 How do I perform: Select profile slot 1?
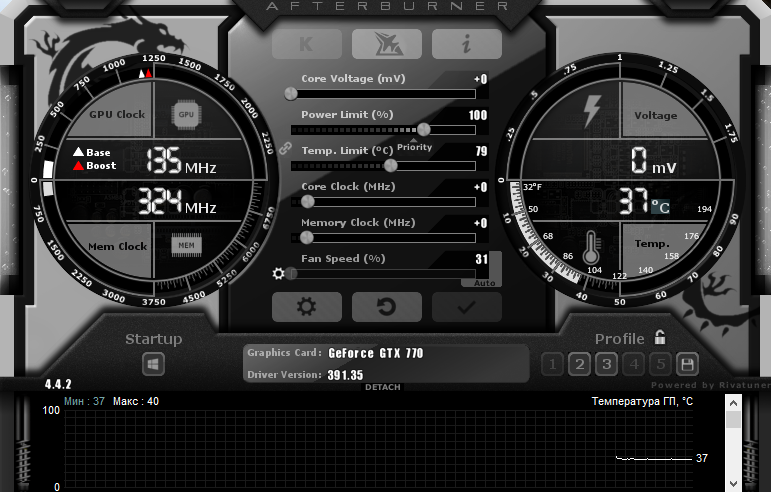point(553,364)
